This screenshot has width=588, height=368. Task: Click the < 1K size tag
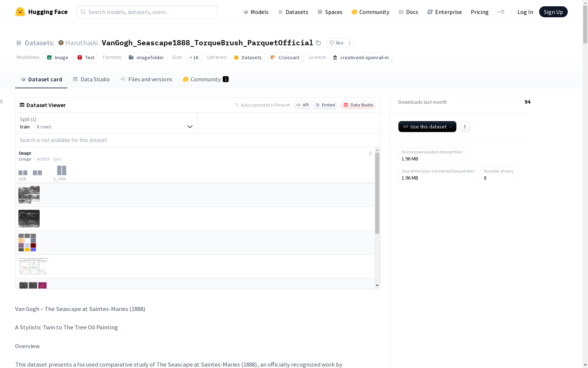click(194, 57)
